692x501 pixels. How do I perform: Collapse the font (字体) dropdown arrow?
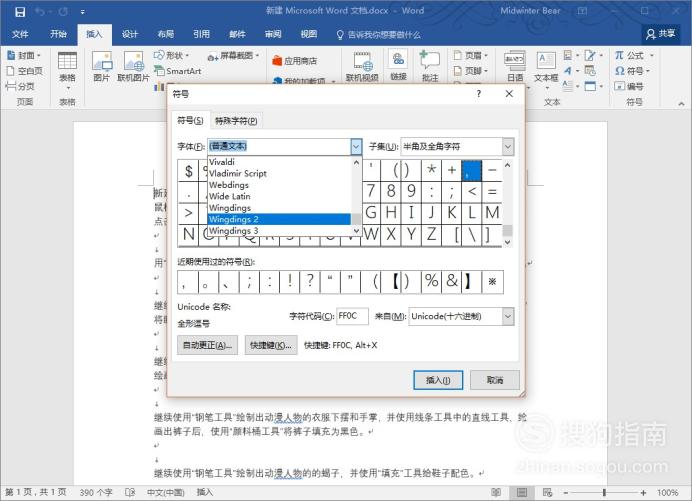[x=356, y=147]
